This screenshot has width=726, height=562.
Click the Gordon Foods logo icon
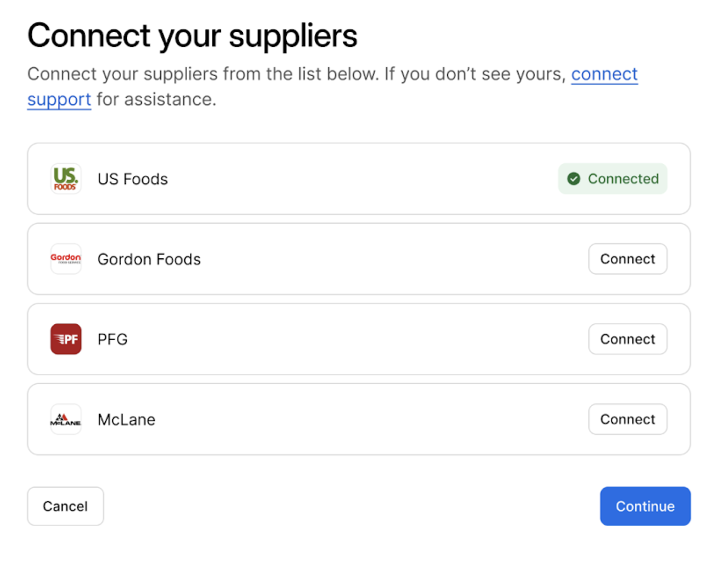tap(66, 259)
